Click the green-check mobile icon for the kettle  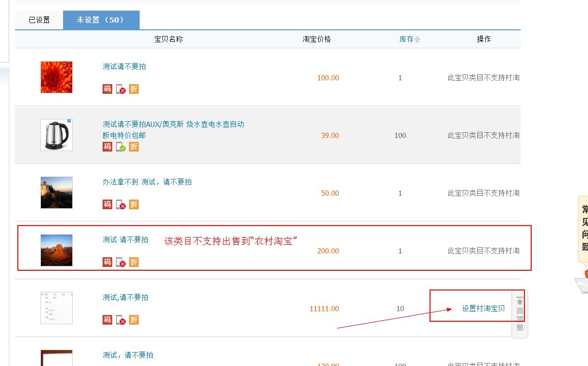point(121,147)
